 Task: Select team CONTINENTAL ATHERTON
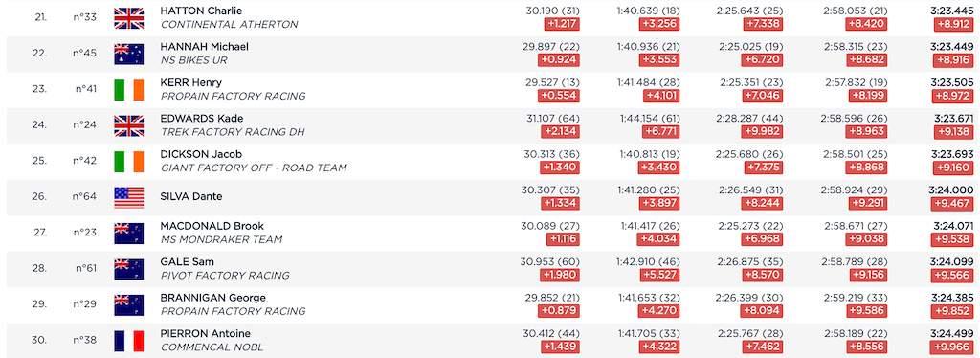[x=230, y=25]
